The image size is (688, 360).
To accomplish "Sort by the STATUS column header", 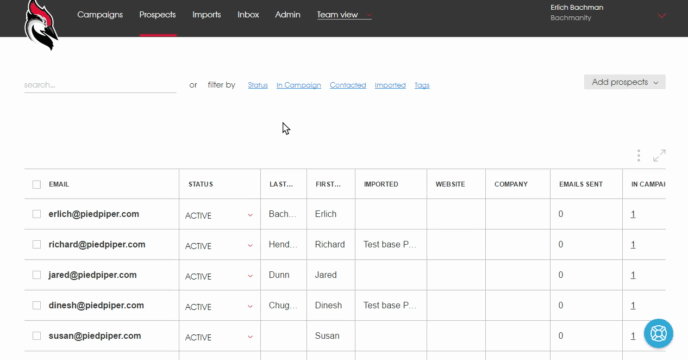I will [201, 184].
